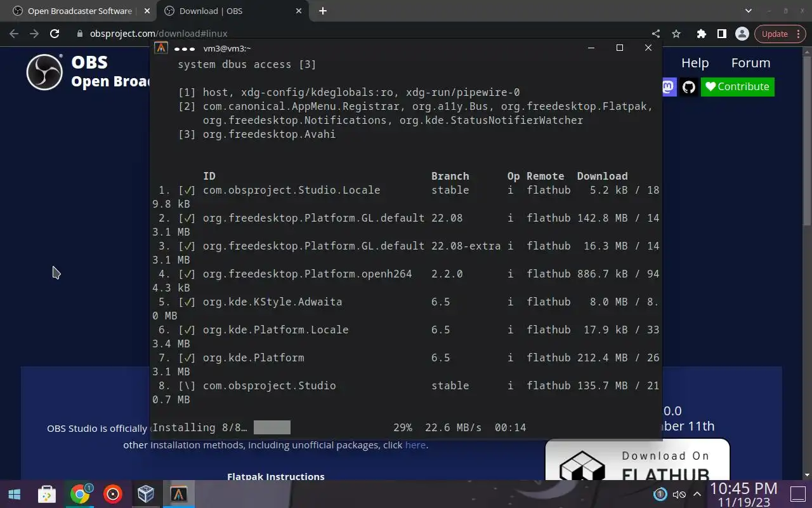Follow the 'here' link for unofficial packages
Viewport: 812px width, 508px height.
416,445
